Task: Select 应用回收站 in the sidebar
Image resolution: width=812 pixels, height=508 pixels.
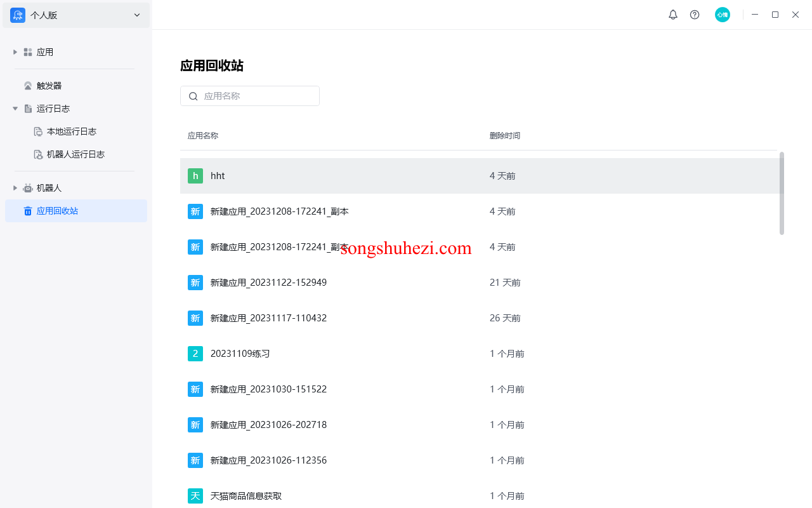Action: pyautogui.click(x=76, y=211)
